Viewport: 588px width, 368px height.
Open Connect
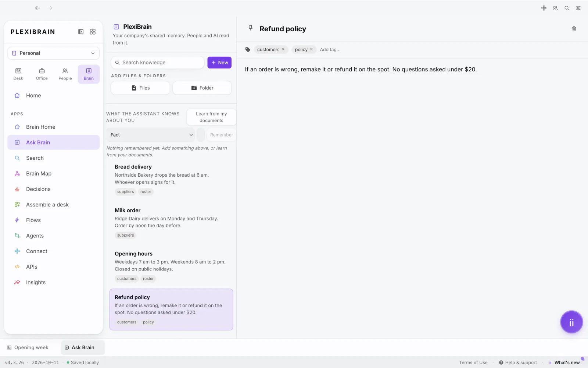(x=53, y=251)
